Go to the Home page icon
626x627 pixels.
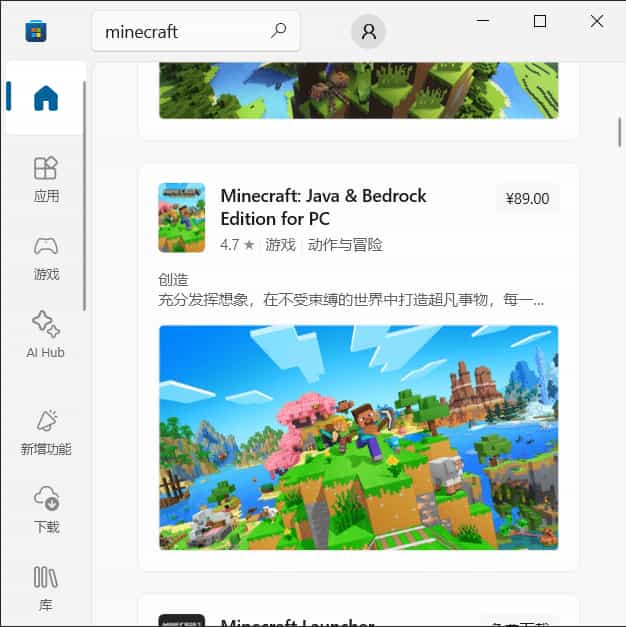pyautogui.click(x=46, y=98)
